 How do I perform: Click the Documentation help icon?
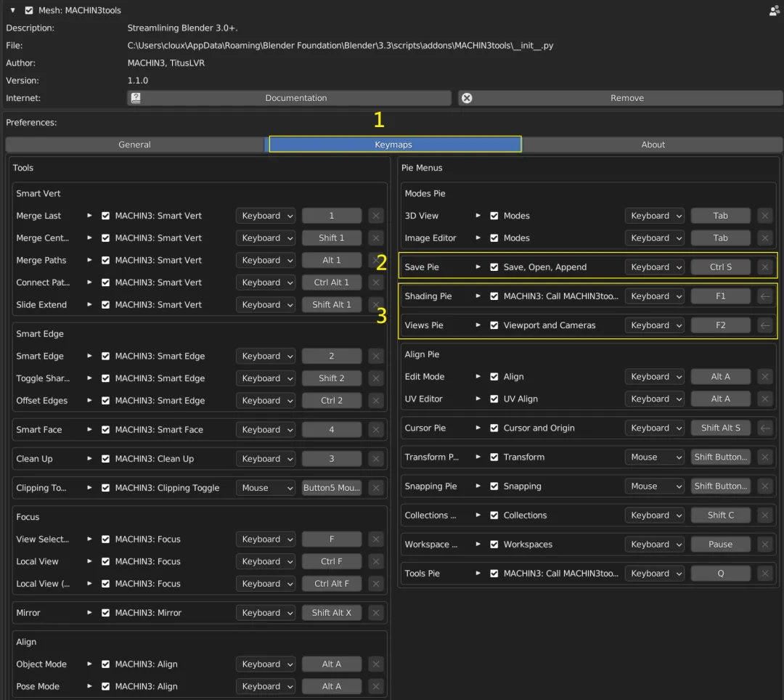[136, 98]
